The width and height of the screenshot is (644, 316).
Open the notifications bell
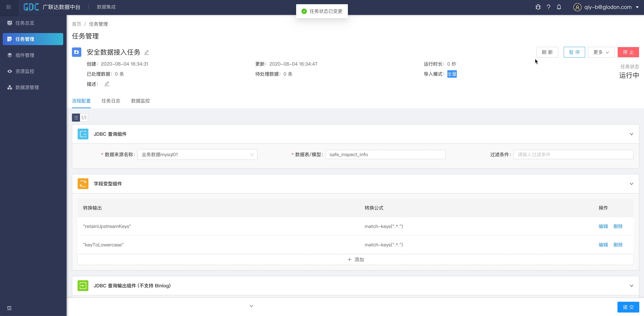point(559,7)
